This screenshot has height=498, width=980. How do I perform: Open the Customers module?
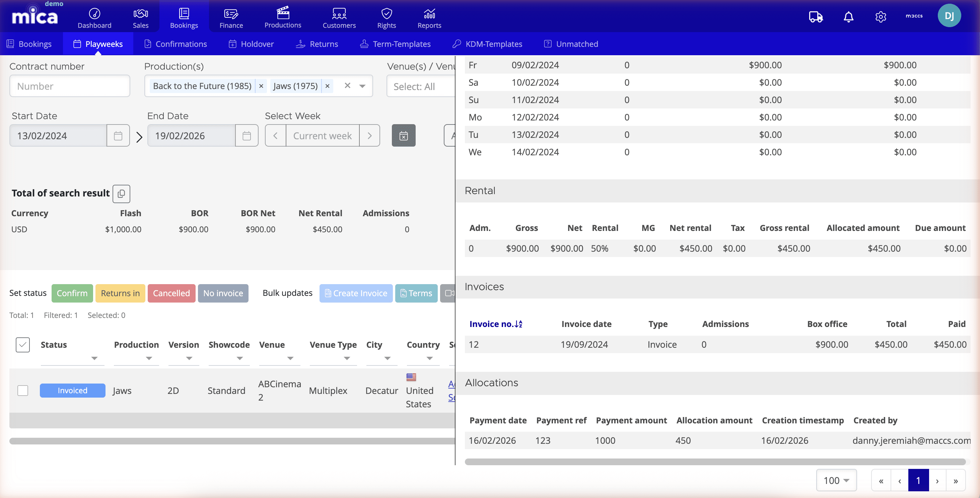(339, 17)
